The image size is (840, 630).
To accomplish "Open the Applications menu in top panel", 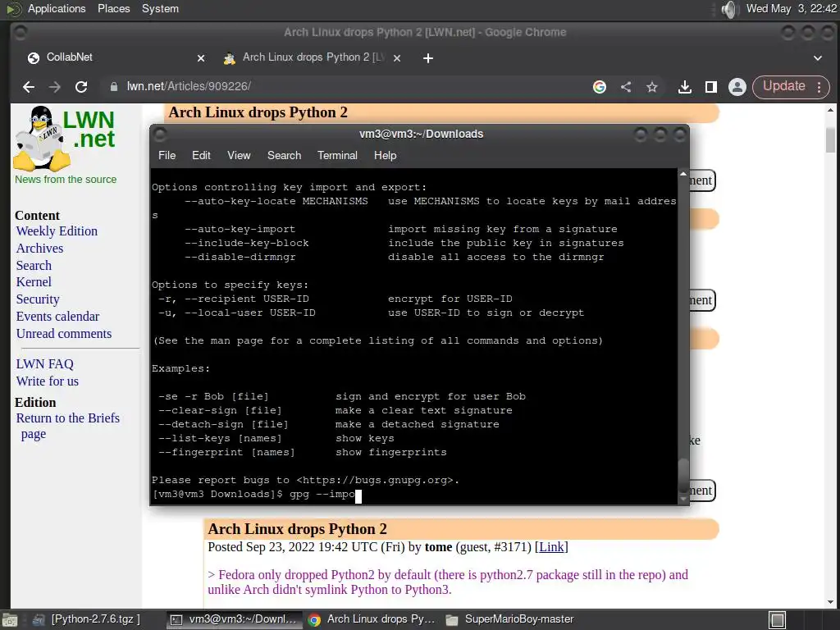I will point(57,8).
